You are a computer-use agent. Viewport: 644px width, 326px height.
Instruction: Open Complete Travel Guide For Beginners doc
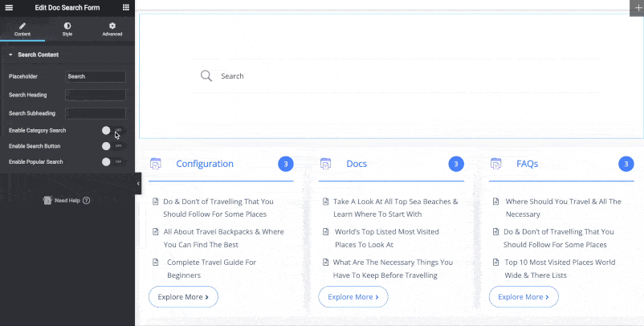coord(211,268)
